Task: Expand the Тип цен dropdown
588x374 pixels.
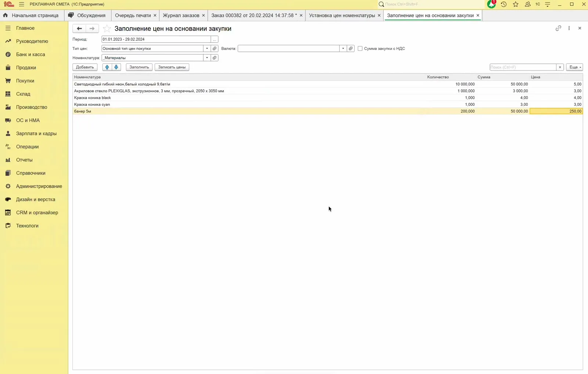Action: tap(207, 48)
